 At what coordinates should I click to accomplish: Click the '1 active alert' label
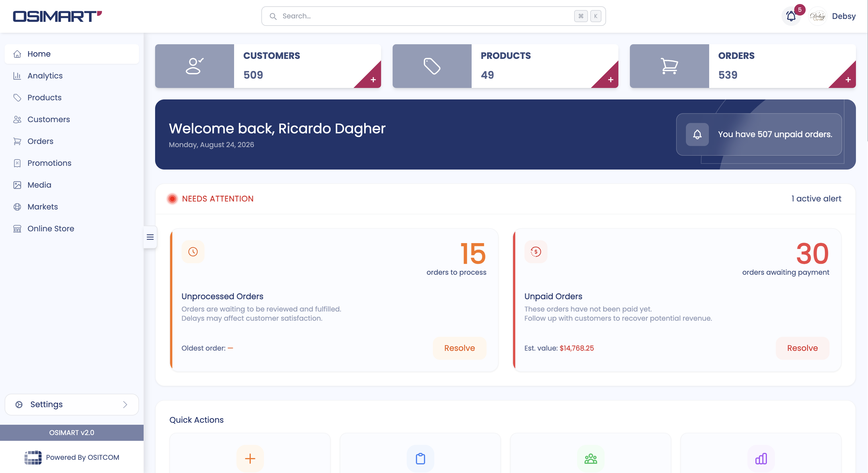point(816,199)
